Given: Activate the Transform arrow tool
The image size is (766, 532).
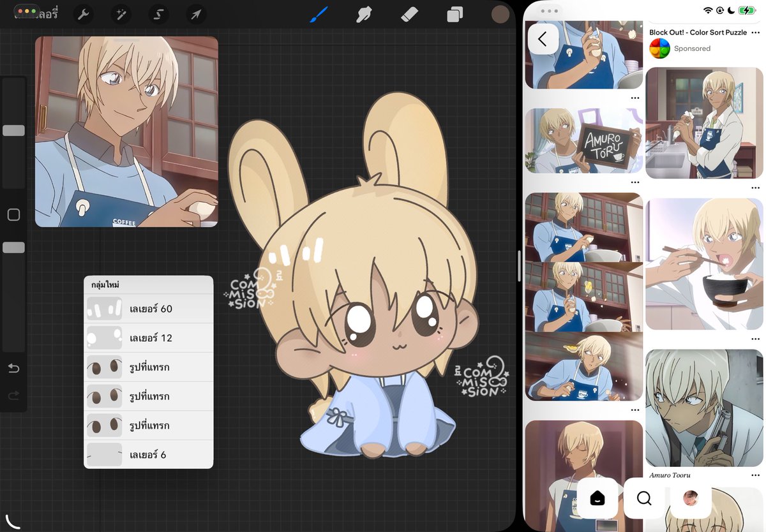Looking at the screenshot, I should (196, 14).
